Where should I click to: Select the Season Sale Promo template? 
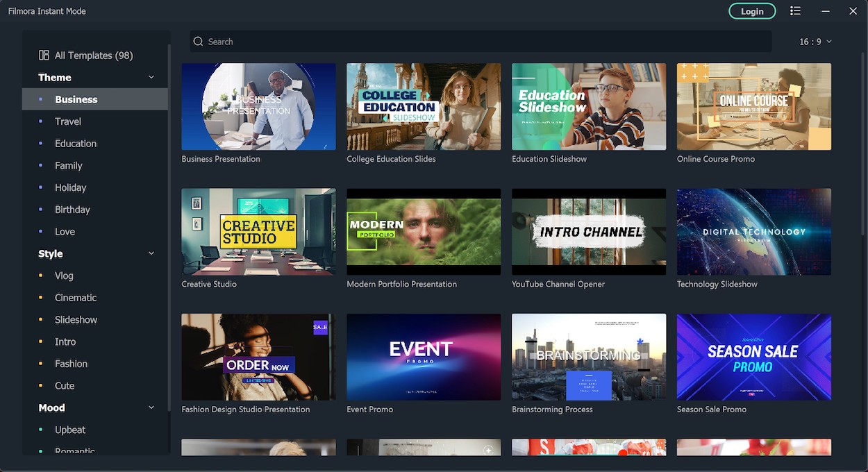753,357
